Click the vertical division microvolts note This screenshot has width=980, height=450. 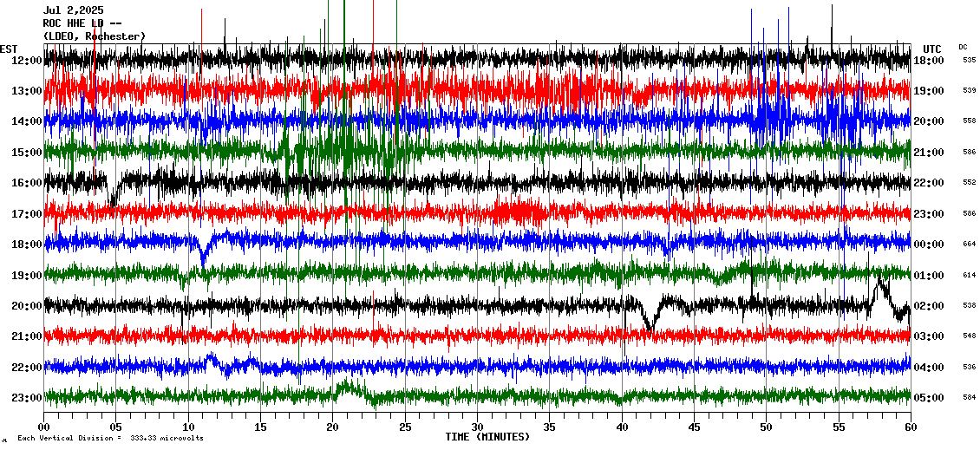pyautogui.click(x=110, y=438)
